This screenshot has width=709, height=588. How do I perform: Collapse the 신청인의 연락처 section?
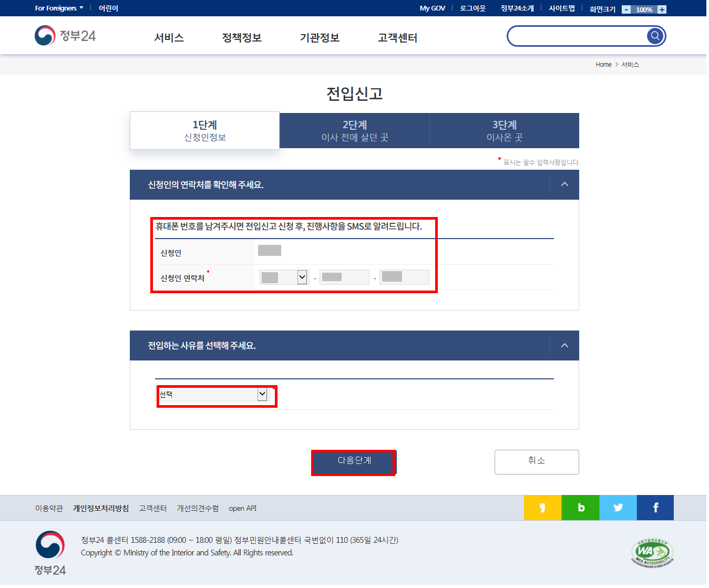coord(564,184)
